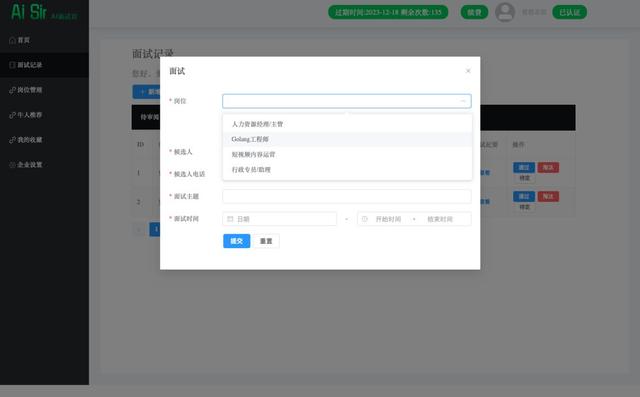Click the 岗位 select box

pyautogui.click(x=347, y=101)
